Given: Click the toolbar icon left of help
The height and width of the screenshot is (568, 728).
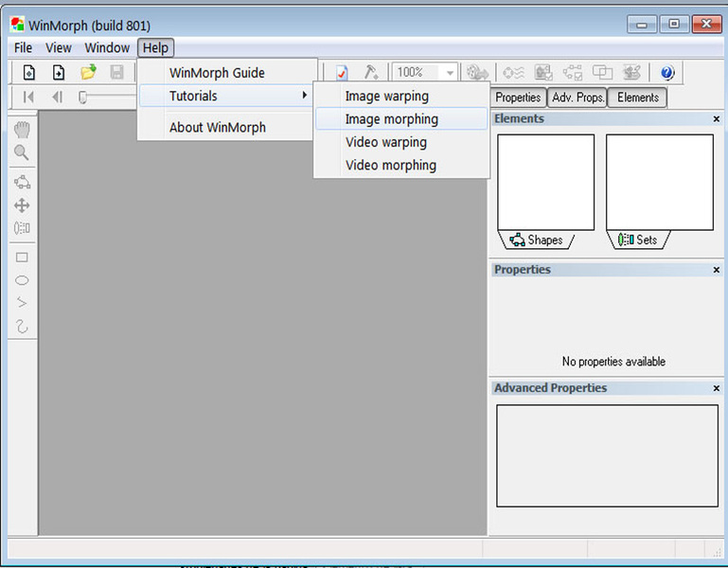Looking at the screenshot, I should [631, 73].
